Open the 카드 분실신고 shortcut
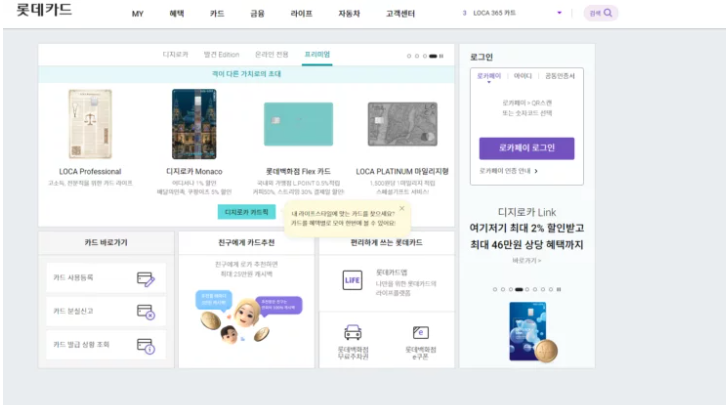726x405 pixels. point(106,311)
